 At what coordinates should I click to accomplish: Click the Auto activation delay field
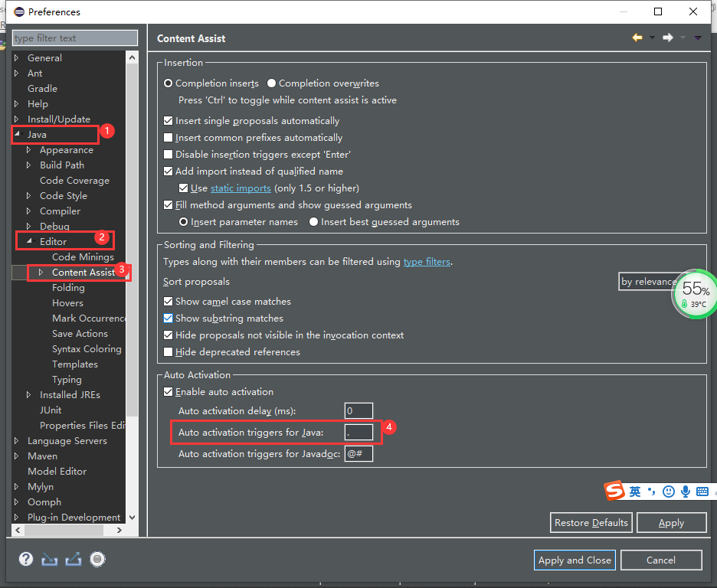pyautogui.click(x=358, y=410)
